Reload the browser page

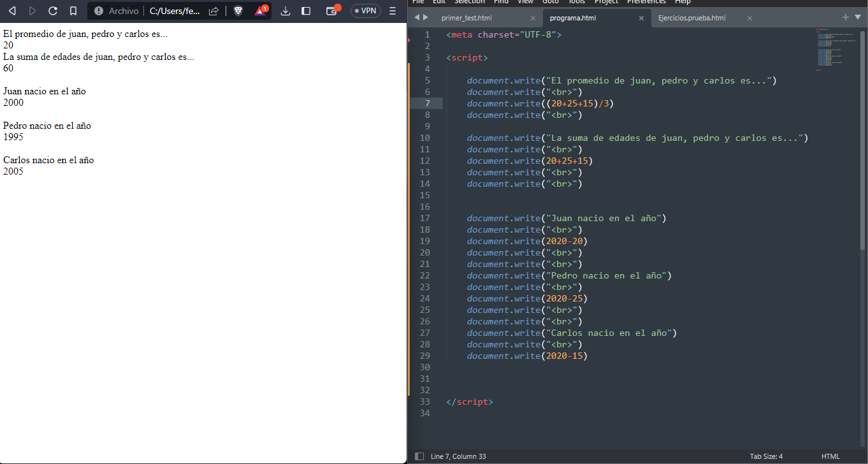tap(53, 11)
